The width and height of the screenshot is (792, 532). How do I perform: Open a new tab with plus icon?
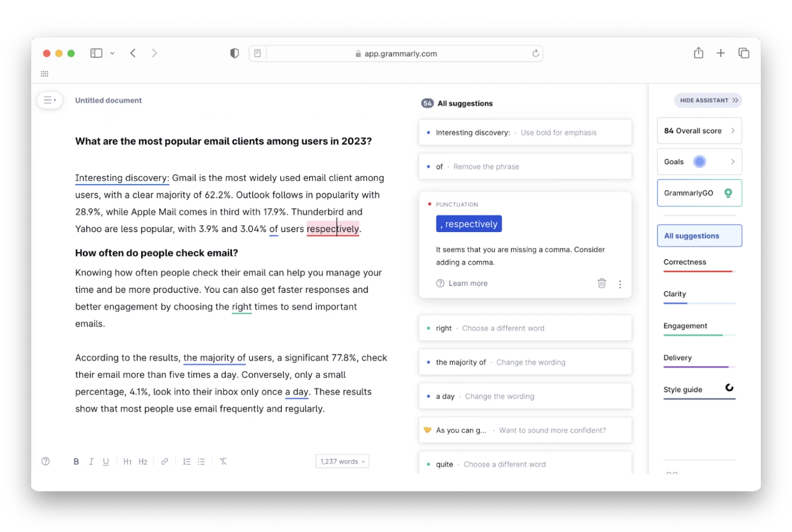pos(721,53)
